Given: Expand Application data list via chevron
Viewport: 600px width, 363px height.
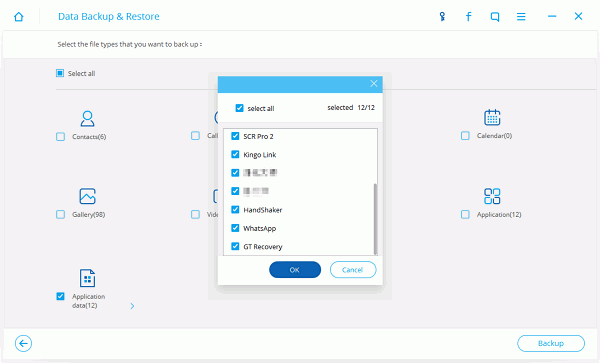Looking at the screenshot, I should [132, 306].
